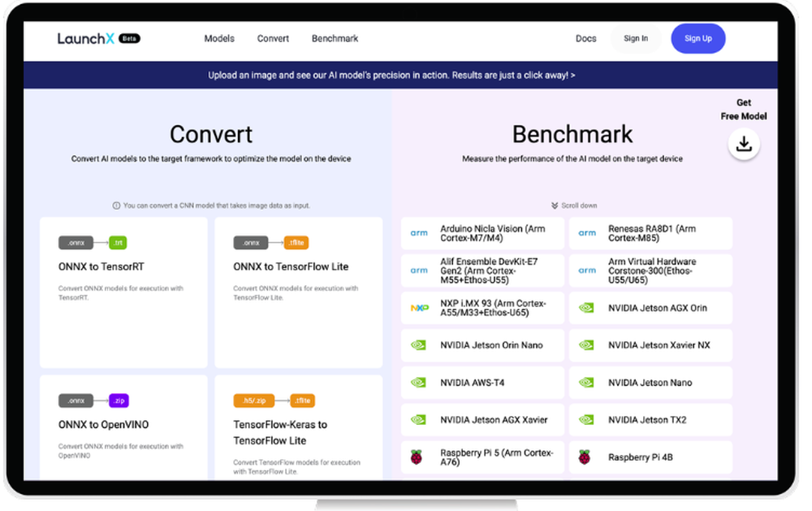Click the Benchmark section heading
This screenshot has width=812, height=511.
(x=572, y=135)
